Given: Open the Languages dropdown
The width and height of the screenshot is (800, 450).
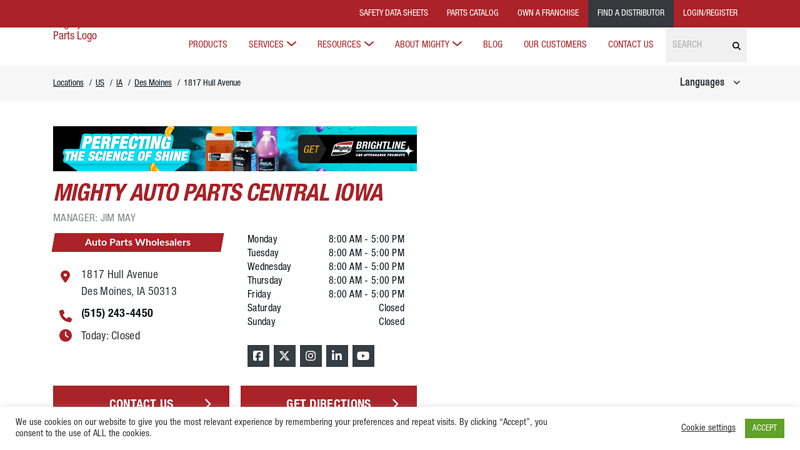Looking at the screenshot, I should (710, 82).
